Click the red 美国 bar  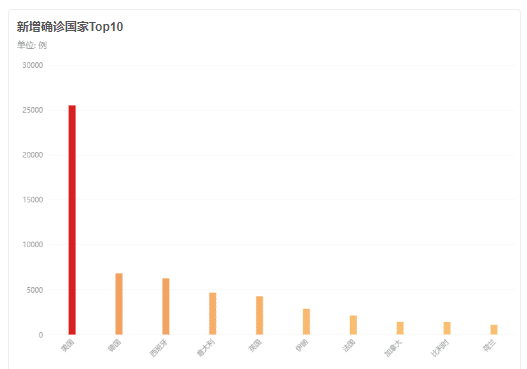[x=72, y=220]
